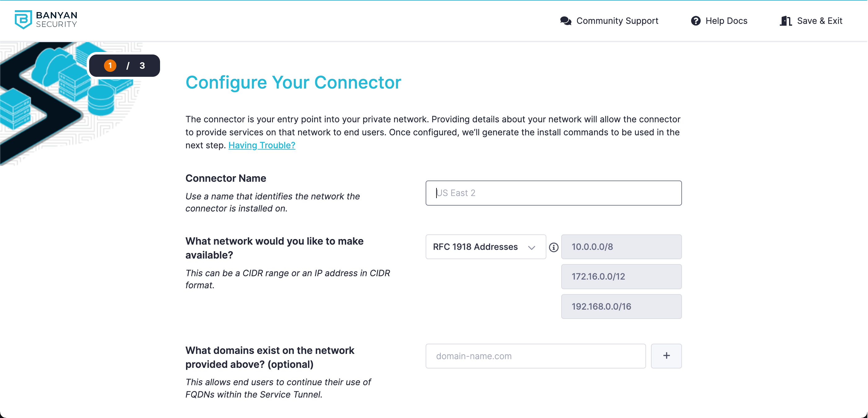The height and width of the screenshot is (418, 868).
Task: Select the 172.16.0.0/12 address field
Action: [x=621, y=276]
